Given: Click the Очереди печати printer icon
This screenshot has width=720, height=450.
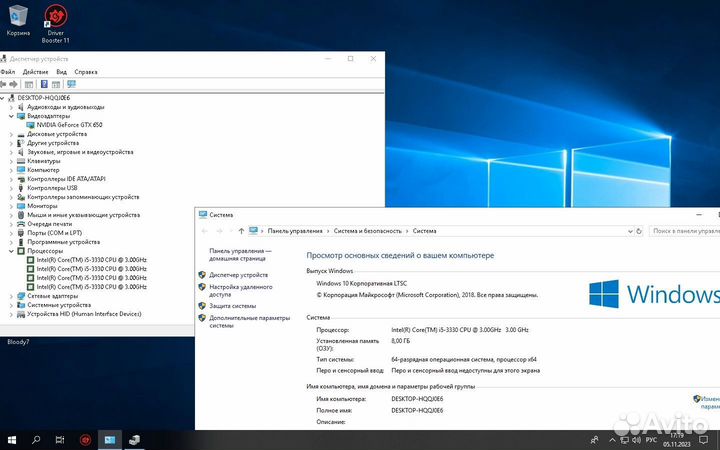Looking at the screenshot, I should [x=21, y=224].
